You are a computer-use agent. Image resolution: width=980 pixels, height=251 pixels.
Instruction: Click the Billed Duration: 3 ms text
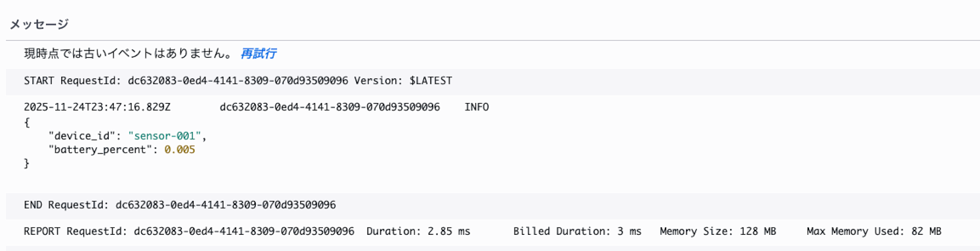tap(577, 231)
